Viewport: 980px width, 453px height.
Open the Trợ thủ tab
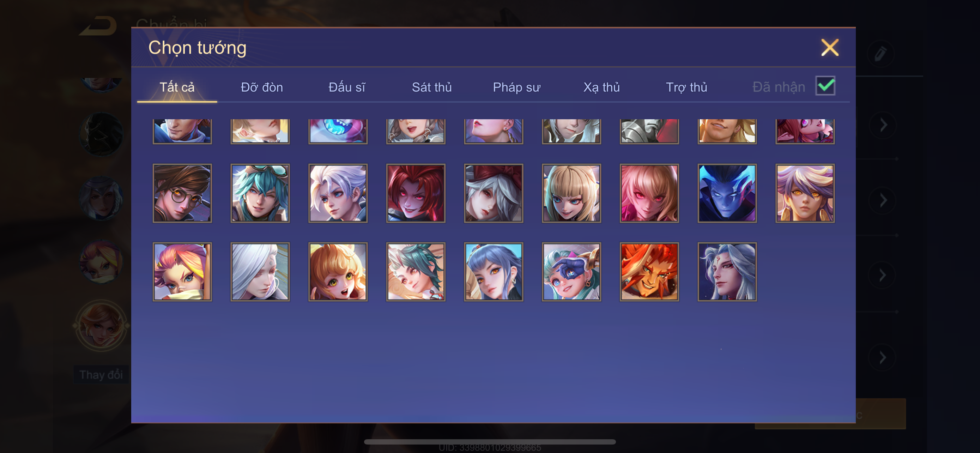(686, 87)
